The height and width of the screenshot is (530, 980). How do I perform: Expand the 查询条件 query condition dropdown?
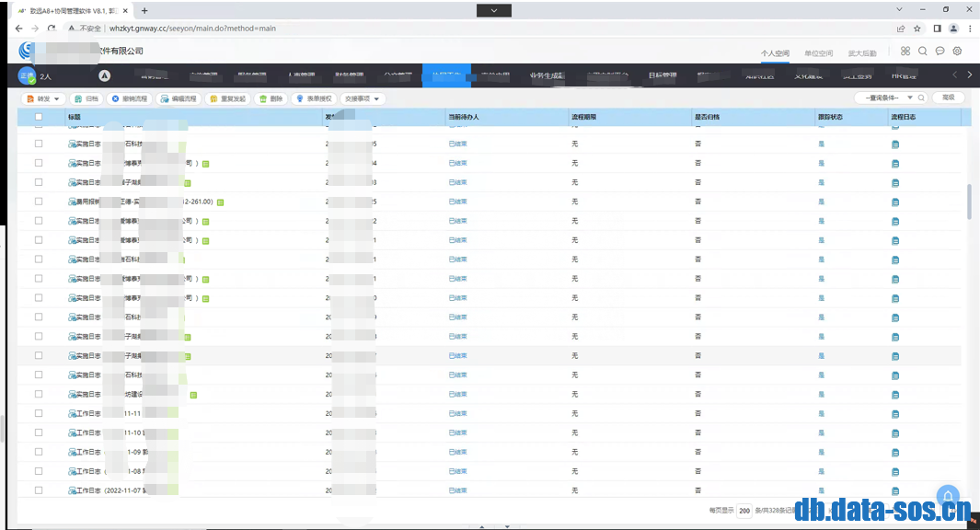909,98
